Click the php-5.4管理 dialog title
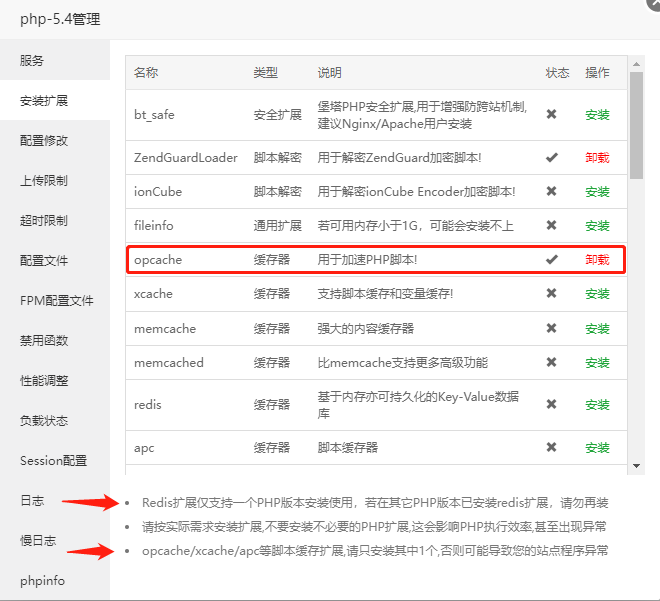This screenshot has width=660, height=601. pos(60,19)
